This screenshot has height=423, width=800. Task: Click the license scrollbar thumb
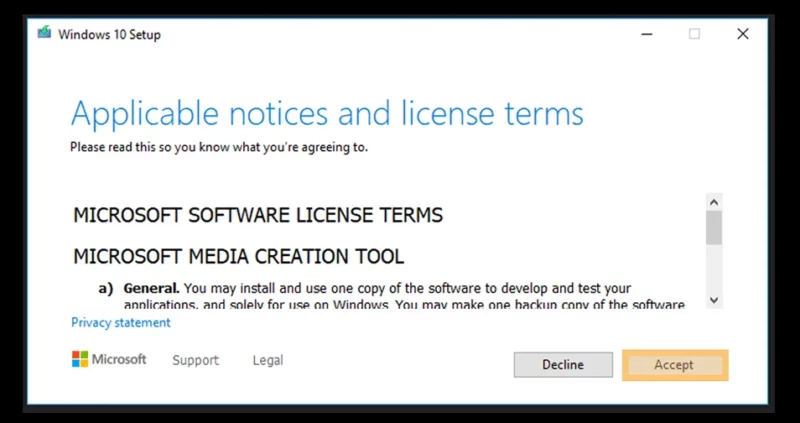click(x=714, y=228)
